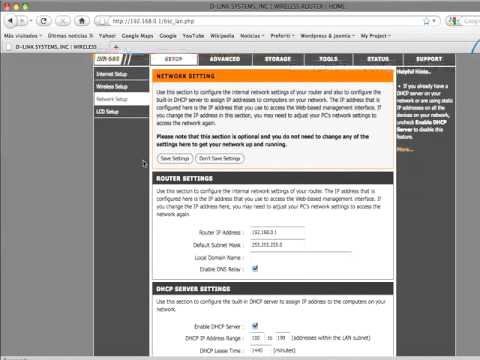Go to the browser home icon
Viewport: 480px width, 360px height.
[82, 21]
